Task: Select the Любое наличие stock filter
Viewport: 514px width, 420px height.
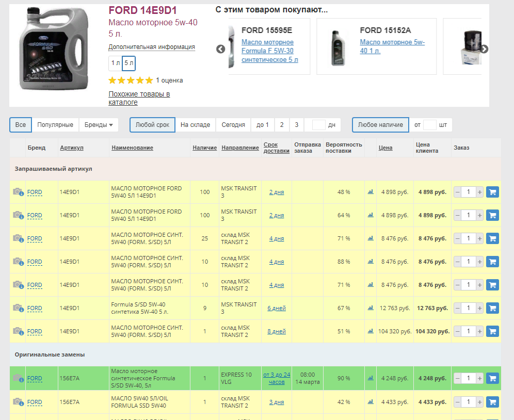Action: click(380, 125)
